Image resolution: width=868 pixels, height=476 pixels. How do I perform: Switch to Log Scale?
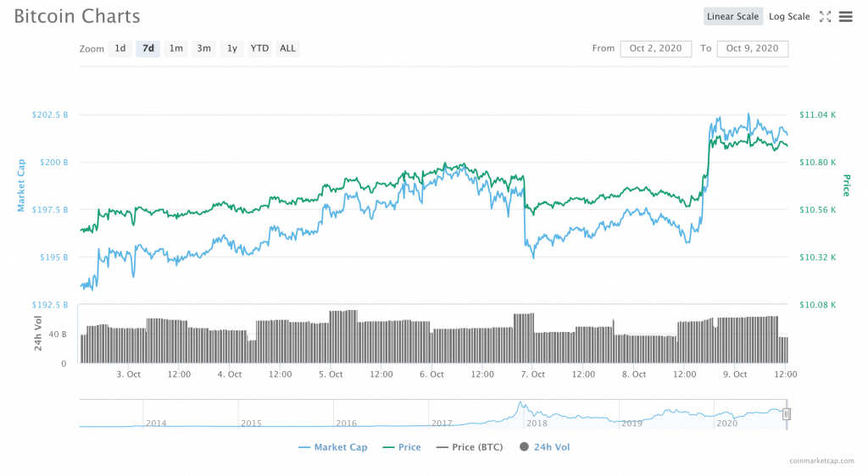pos(789,16)
